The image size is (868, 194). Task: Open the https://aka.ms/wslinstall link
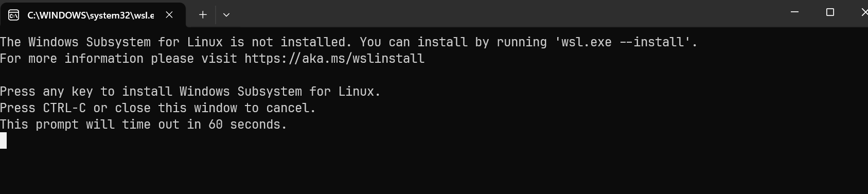click(x=334, y=59)
